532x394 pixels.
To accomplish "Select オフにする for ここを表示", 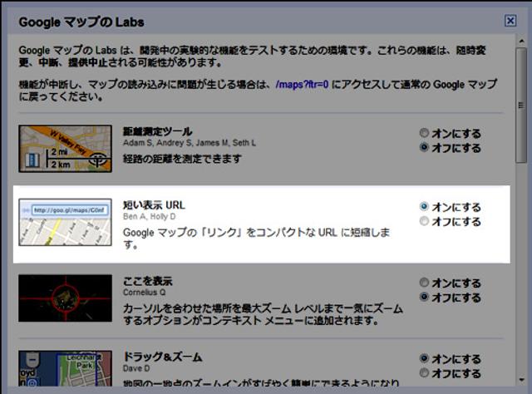I will (424, 297).
